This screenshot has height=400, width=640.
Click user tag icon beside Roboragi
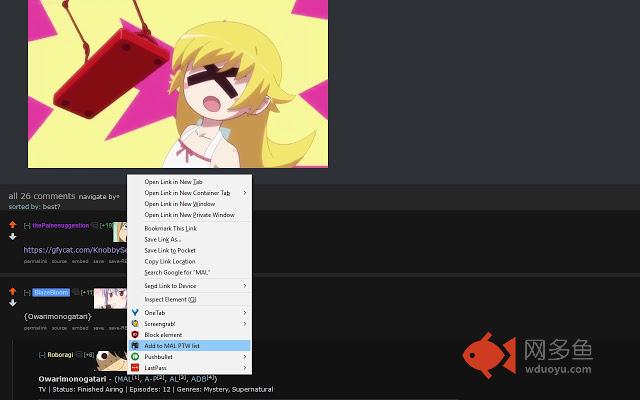tap(79, 355)
